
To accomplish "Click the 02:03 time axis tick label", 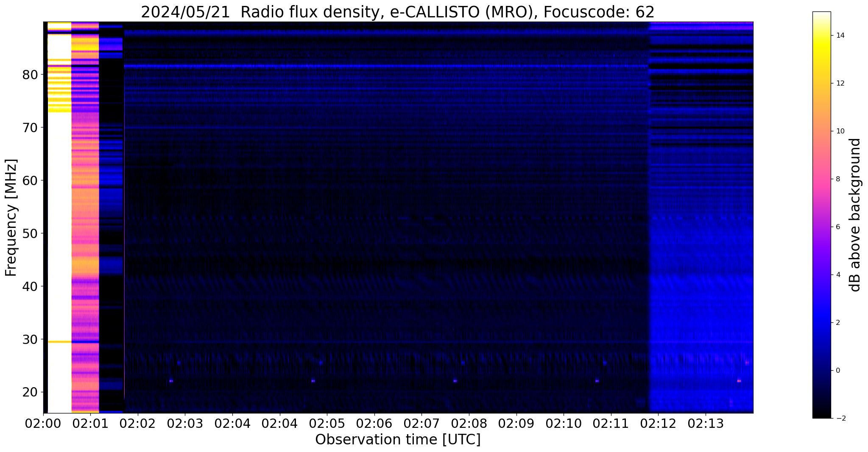I will 185,423.
